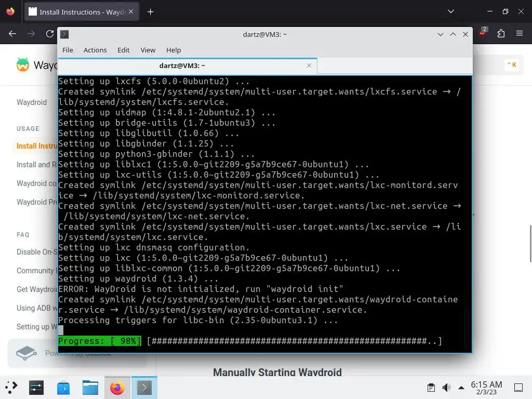Click Firefox logo in browser title bar
The image size is (532, 399).
(10, 11)
